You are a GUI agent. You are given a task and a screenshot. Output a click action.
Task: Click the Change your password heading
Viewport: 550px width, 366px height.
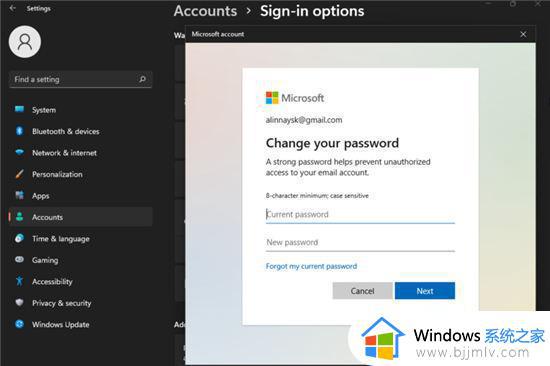click(332, 143)
